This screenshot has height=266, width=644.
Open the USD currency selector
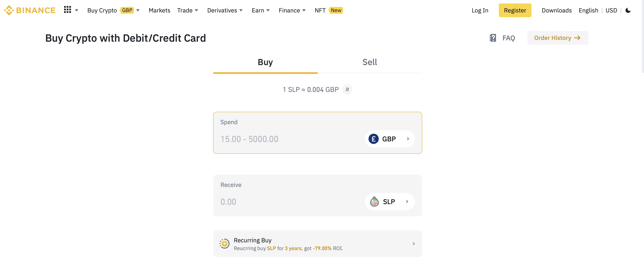click(x=611, y=10)
